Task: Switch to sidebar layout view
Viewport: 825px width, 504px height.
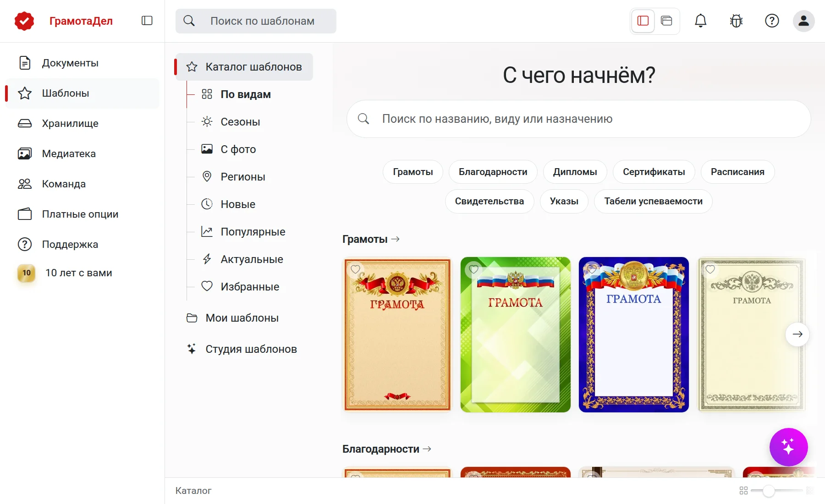Action: [x=643, y=21]
